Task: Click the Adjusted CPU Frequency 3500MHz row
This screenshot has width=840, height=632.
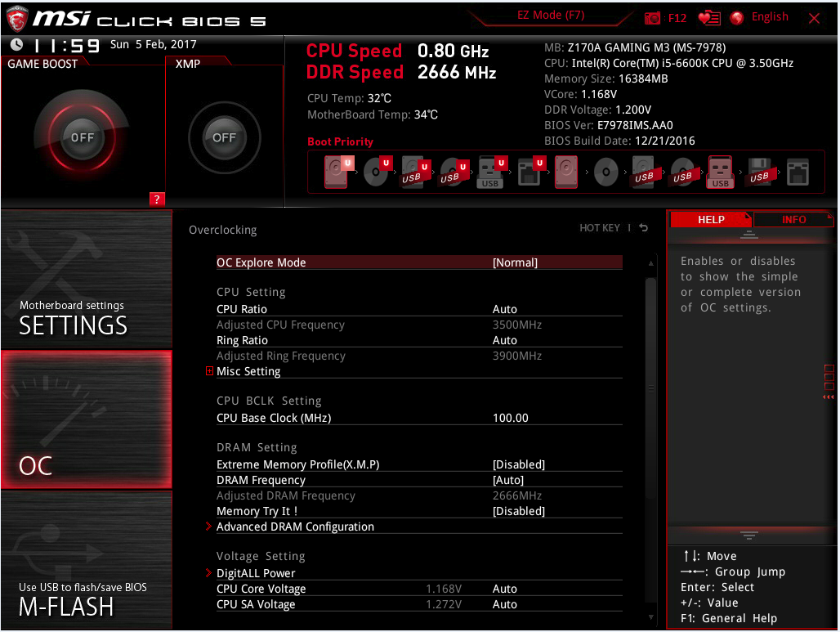Action: [419, 325]
